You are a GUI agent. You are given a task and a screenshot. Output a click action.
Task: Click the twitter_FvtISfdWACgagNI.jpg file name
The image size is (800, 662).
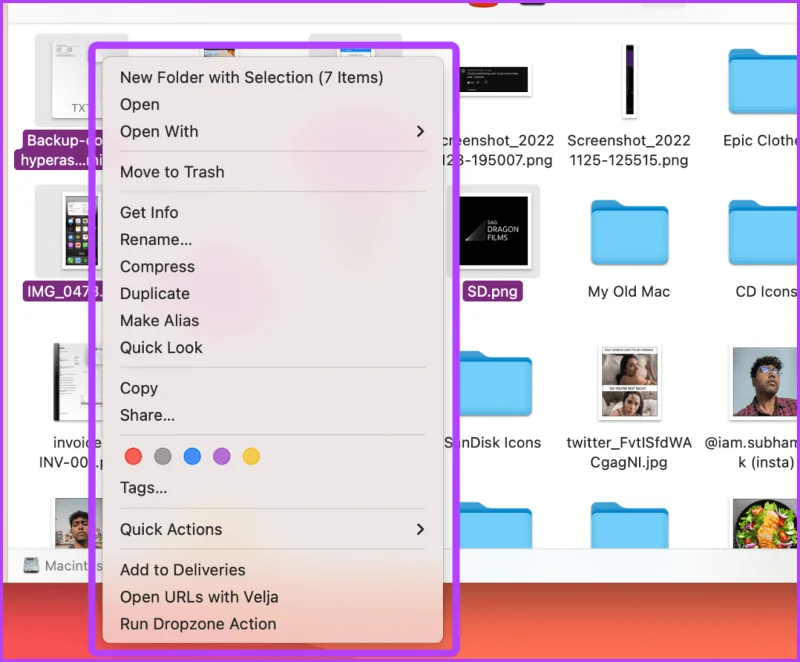tap(629, 452)
